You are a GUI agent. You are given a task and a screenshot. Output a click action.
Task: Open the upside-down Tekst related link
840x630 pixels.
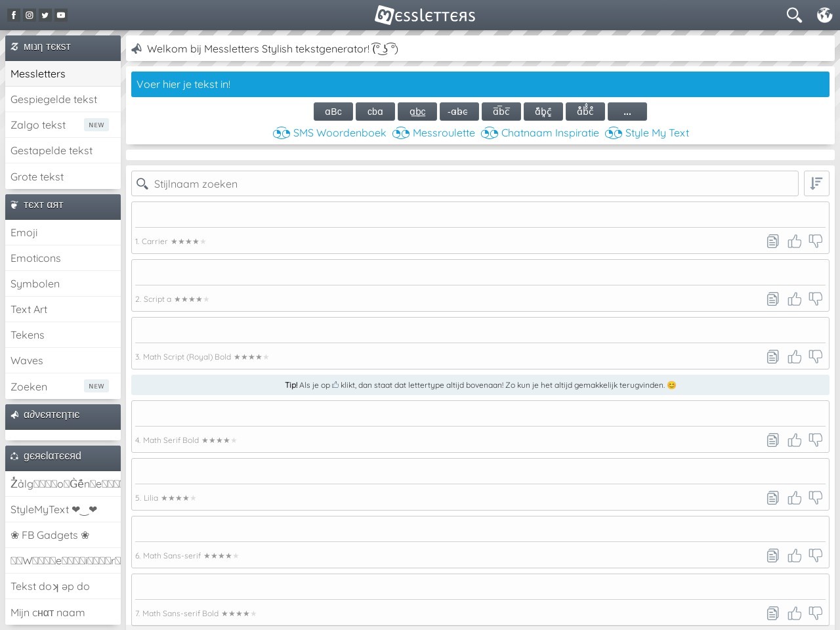[x=63, y=586]
